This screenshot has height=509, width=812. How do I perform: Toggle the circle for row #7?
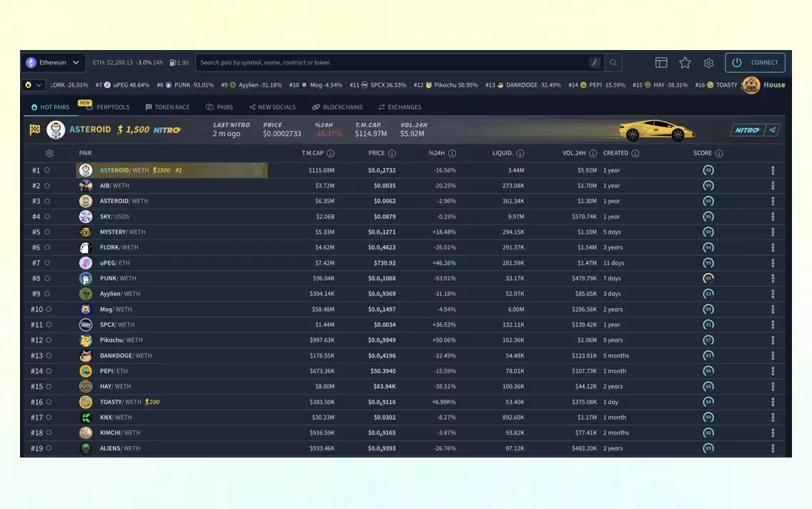(47, 262)
